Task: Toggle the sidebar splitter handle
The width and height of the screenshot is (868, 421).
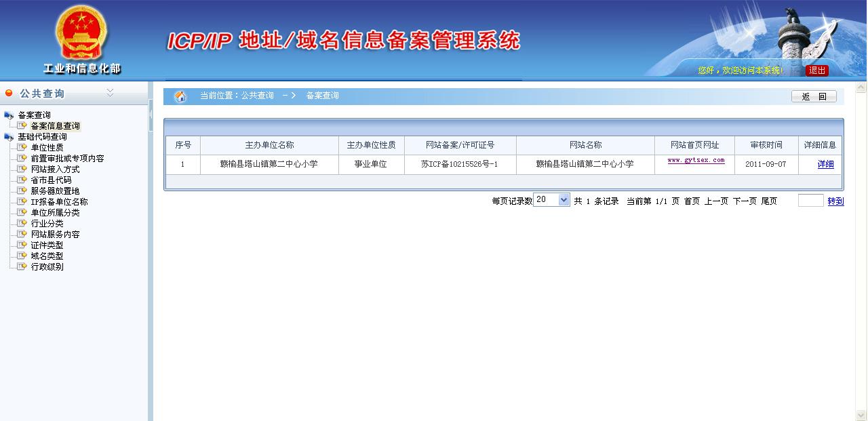Action: click(151, 115)
